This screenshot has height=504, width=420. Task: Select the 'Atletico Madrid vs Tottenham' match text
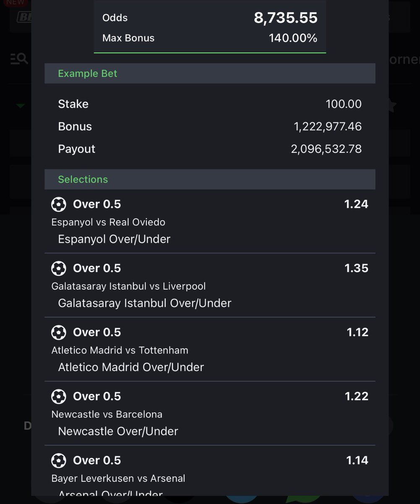(120, 350)
